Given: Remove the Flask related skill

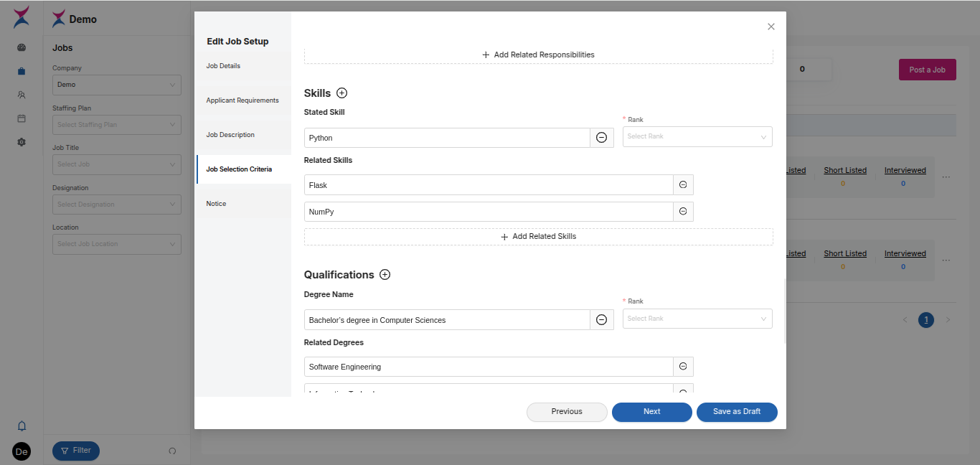Looking at the screenshot, I should (x=683, y=185).
